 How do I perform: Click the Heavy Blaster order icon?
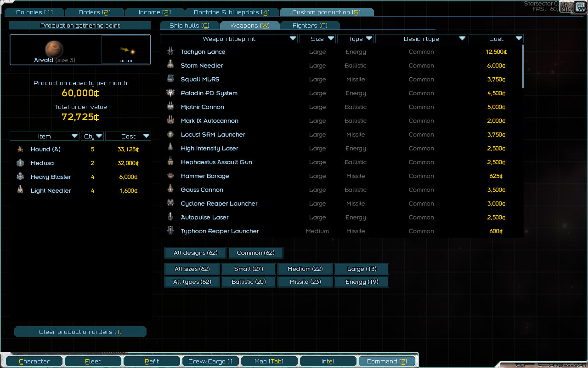click(20, 177)
